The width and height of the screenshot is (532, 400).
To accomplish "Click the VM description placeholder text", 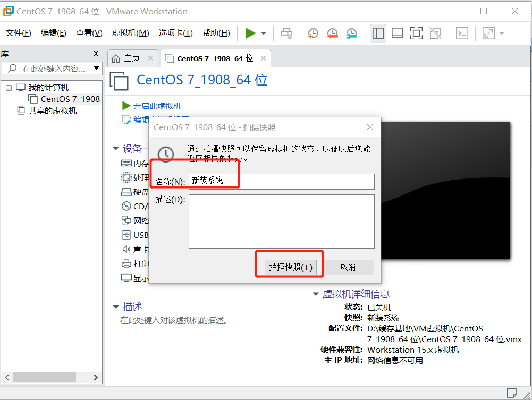I will coord(174,320).
